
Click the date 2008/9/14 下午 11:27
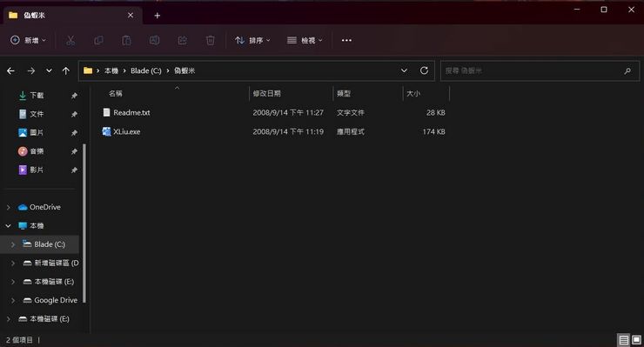288,112
